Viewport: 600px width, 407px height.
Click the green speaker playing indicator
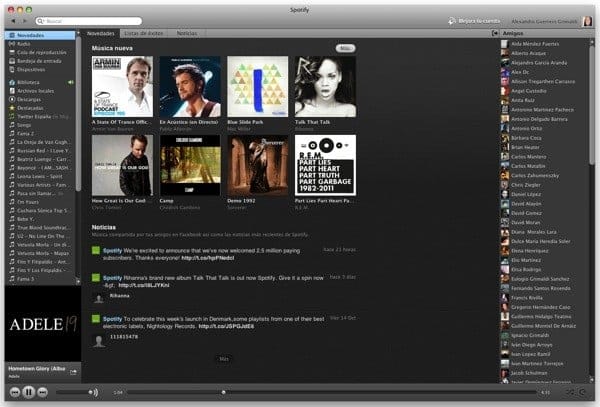71,82
